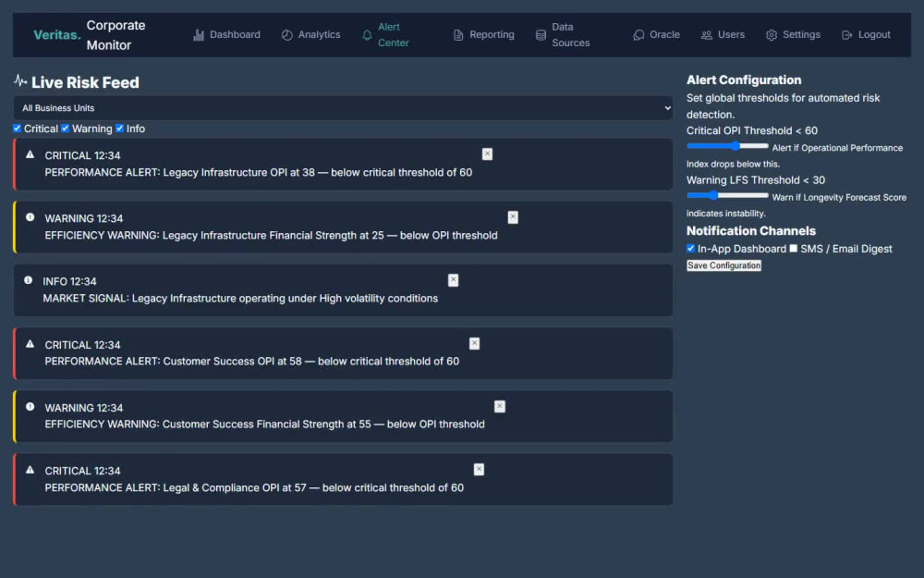
Task: Click triangle icon on Customer Success OPI alert
Action: click(x=30, y=344)
